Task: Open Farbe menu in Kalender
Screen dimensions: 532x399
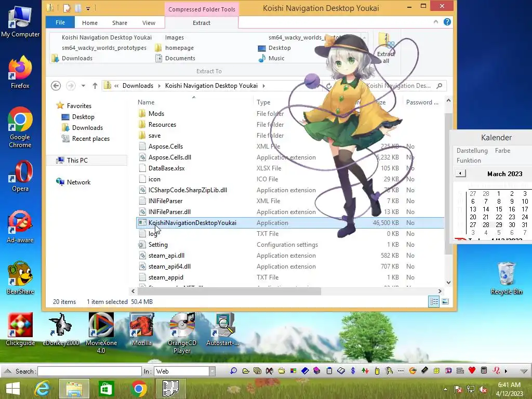Action: point(502,151)
